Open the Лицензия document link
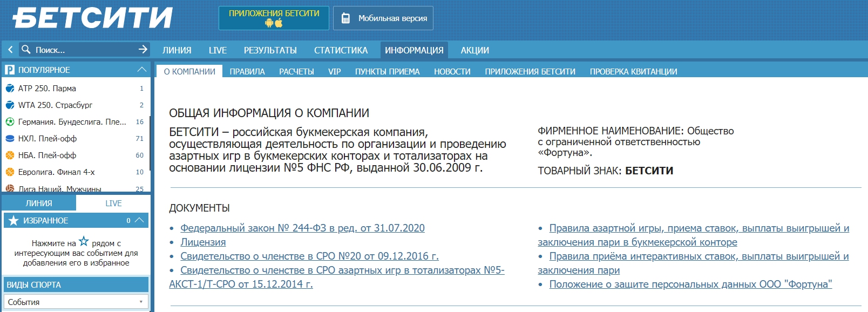Screen dimensions: 868x312 click(x=203, y=242)
